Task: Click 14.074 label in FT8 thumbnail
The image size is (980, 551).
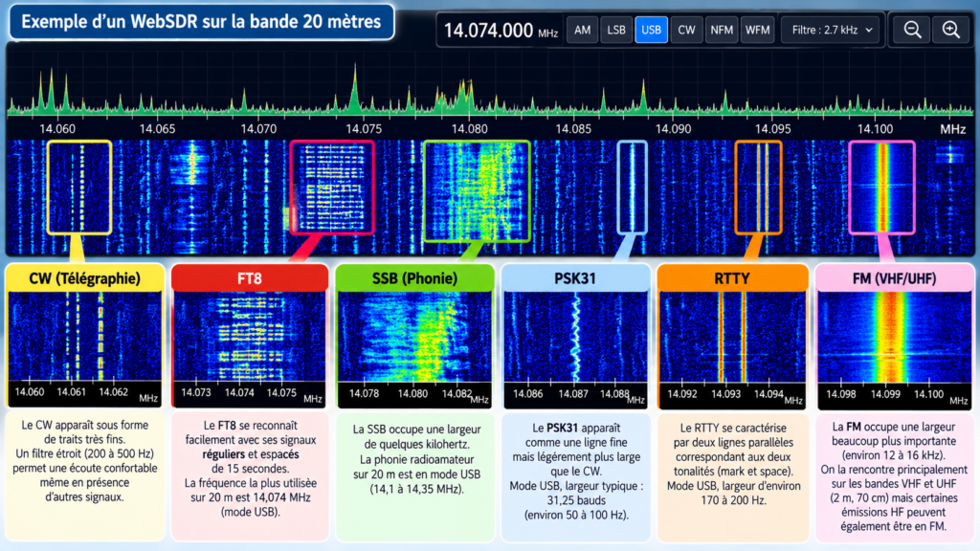Action: pyautogui.click(x=239, y=393)
